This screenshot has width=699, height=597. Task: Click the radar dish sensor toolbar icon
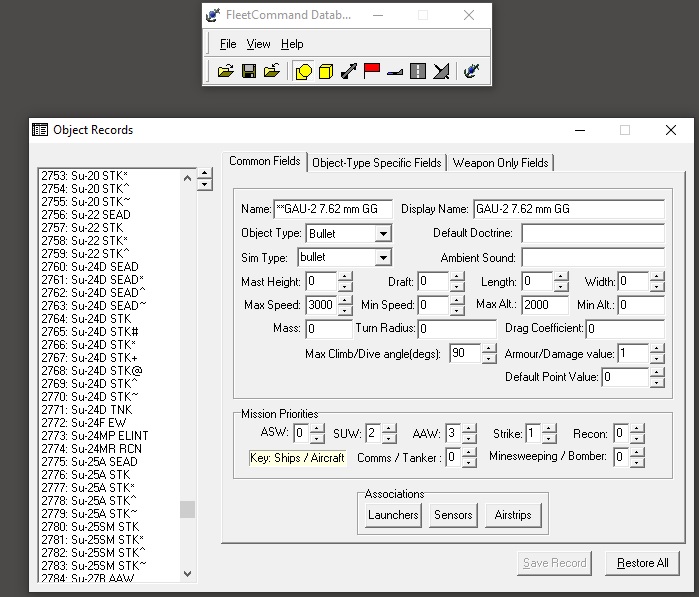[x=441, y=71]
